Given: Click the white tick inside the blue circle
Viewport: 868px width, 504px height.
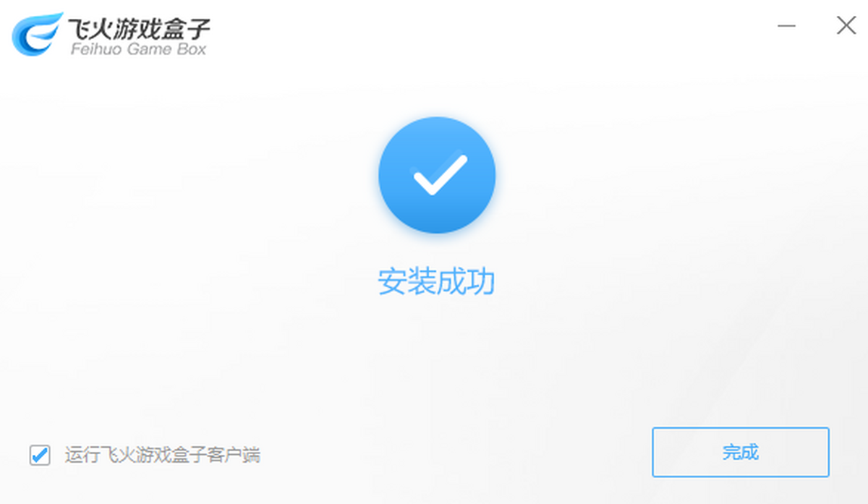Looking at the screenshot, I should click(x=438, y=174).
